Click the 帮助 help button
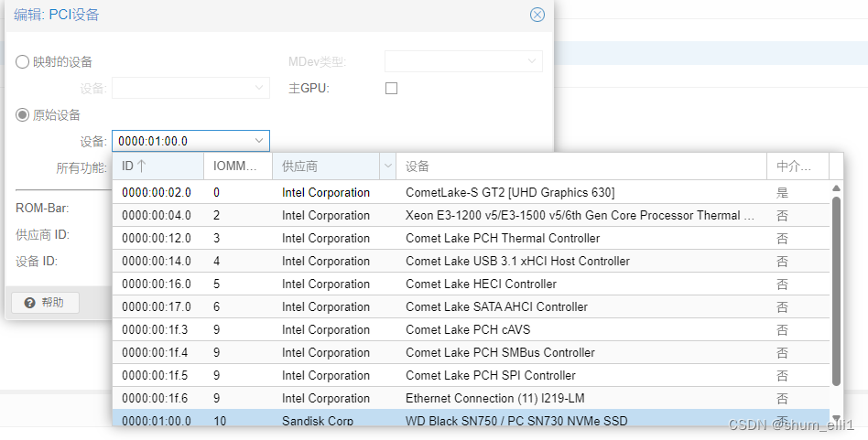Screen dimensions: 868x440 [x=46, y=303]
